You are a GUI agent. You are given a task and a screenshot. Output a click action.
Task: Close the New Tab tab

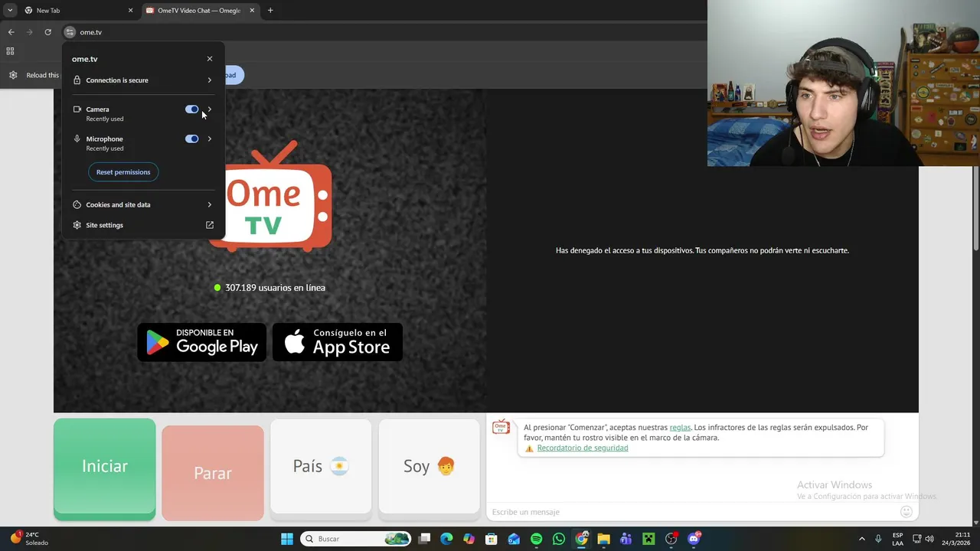[130, 11]
